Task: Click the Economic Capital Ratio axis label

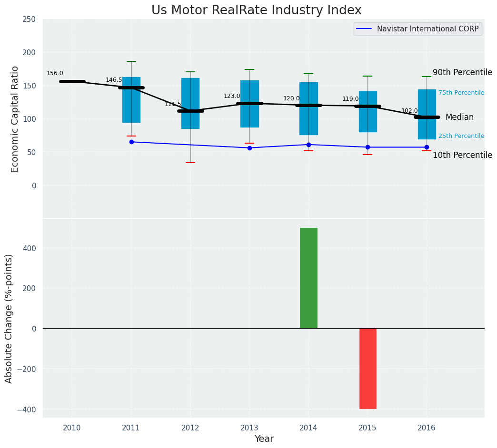Action: pyautogui.click(x=15, y=119)
